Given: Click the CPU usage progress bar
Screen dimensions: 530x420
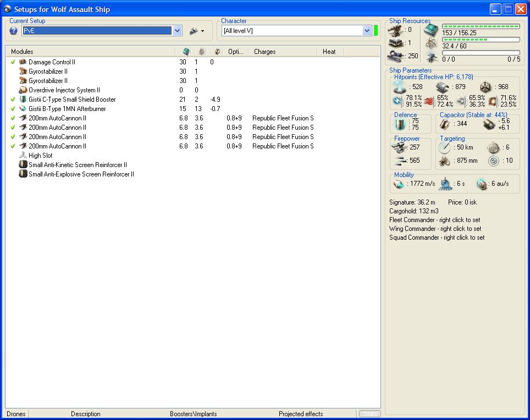Looking at the screenshot, I should point(481,26).
